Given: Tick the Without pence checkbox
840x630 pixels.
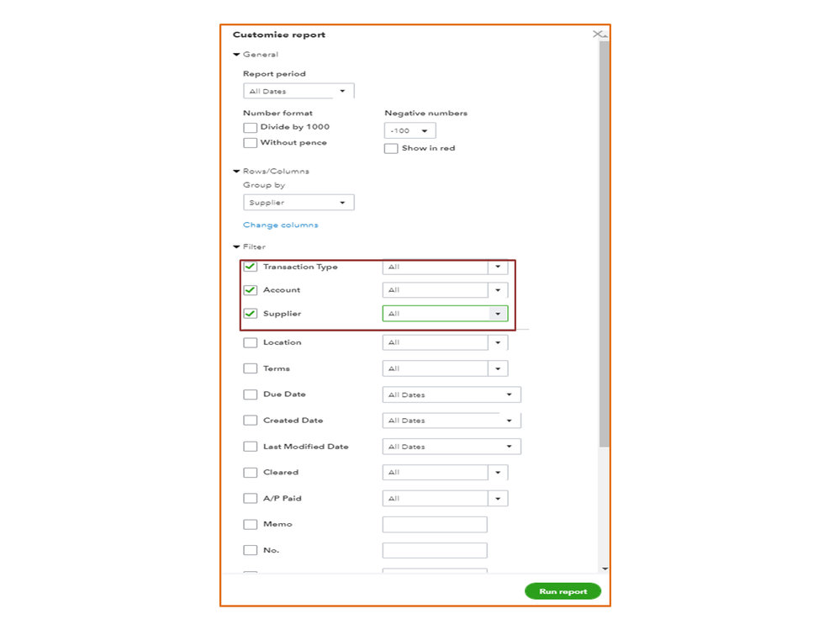Looking at the screenshot, I should click(x=250, y=143).
